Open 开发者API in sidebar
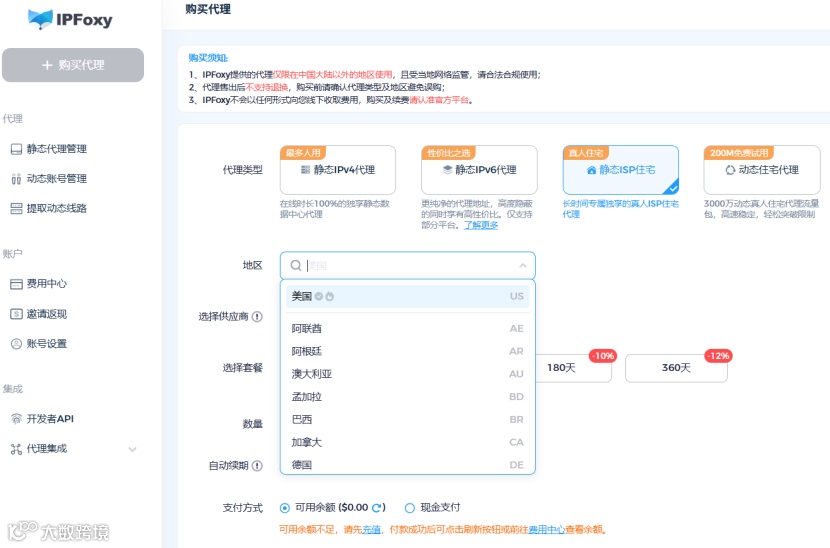 tap(50, 419)
